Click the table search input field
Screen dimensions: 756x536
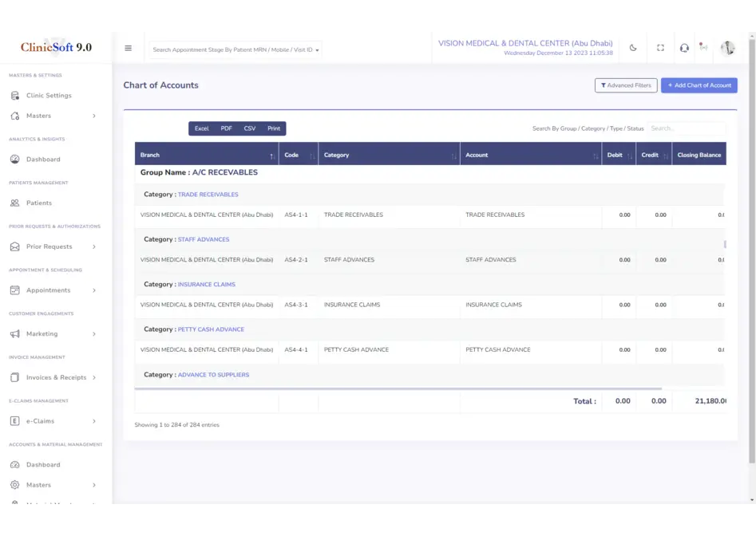click(x=685, y=128)
